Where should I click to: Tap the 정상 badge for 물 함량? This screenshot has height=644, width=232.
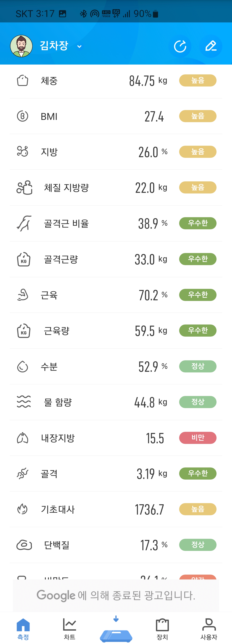tap(198, 402)
